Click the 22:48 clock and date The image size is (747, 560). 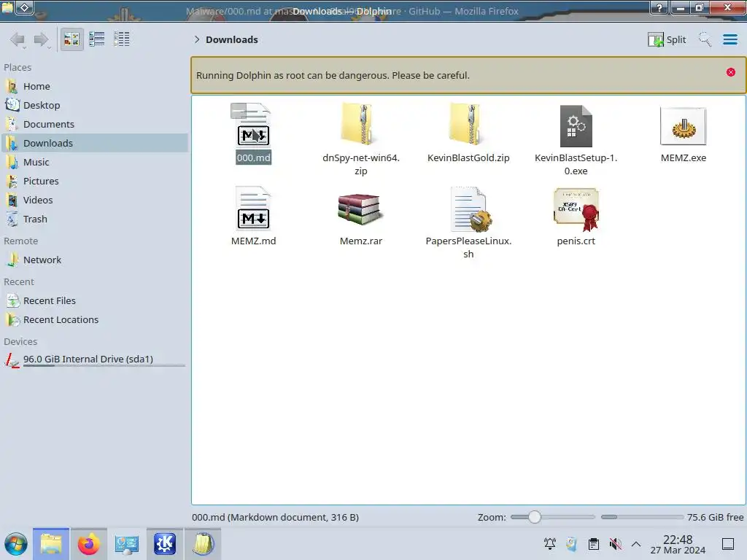pyautogui.click(x=678, y=544)
